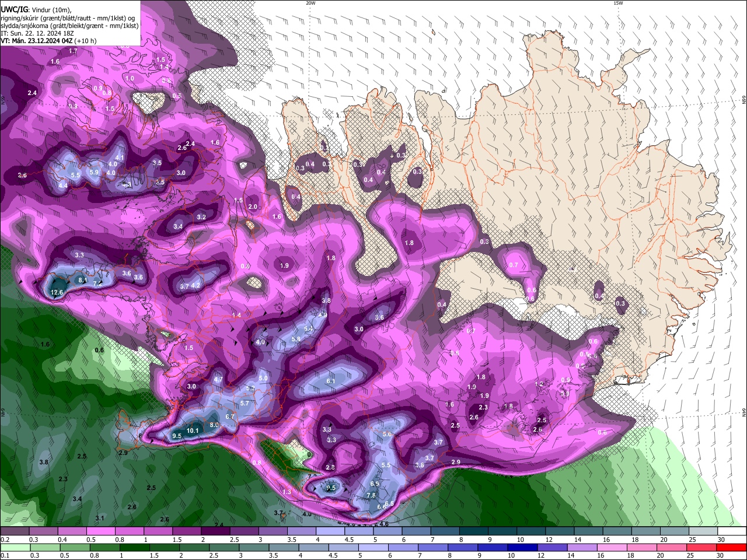Click the 5.9 value in the Westfjords
Image resolution: width=747 pixels, height=560 pixels.
(94, 172)
